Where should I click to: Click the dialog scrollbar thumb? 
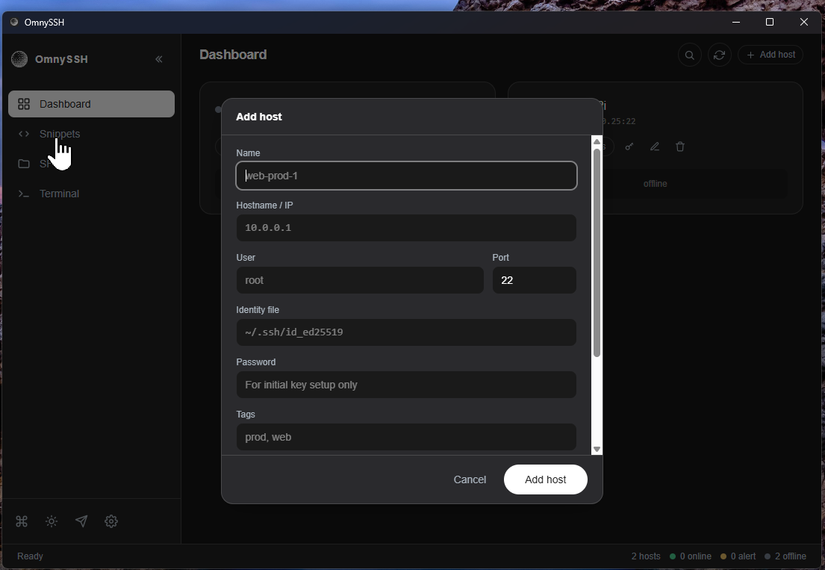[597, 253]
